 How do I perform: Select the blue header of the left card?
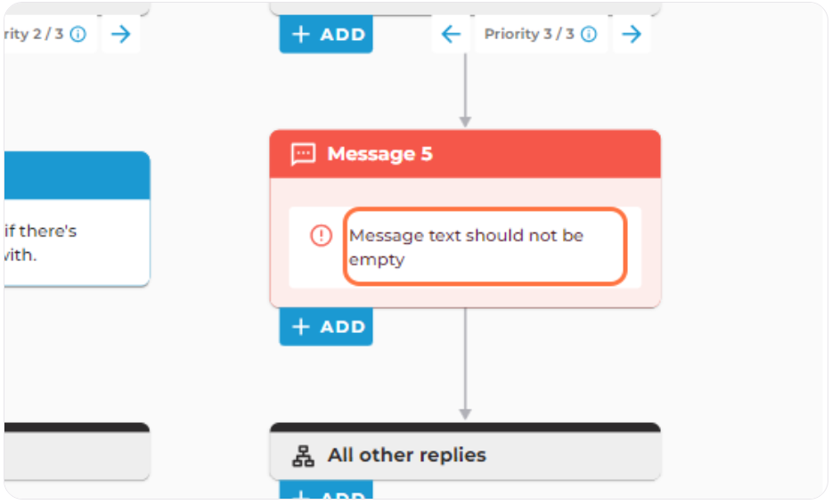(x=77, y=175)
